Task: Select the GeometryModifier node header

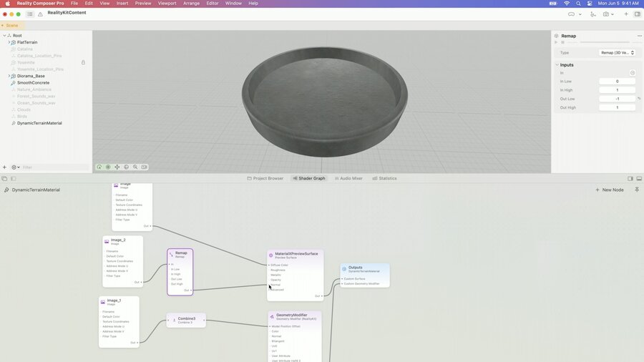Action: pos(295,316)
